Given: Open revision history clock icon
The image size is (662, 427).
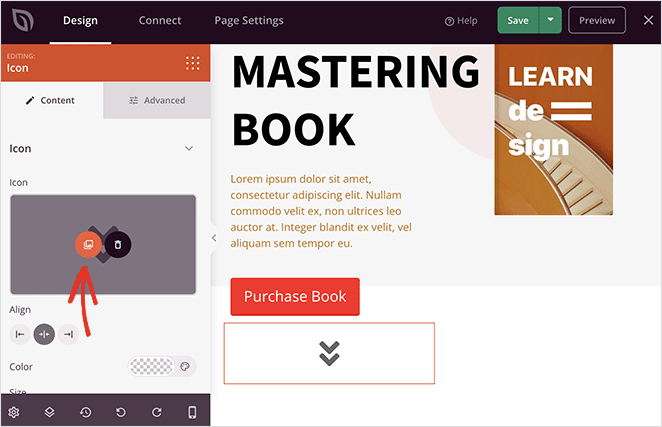Looking at the screenshot, I should click(x=86, y=412).
